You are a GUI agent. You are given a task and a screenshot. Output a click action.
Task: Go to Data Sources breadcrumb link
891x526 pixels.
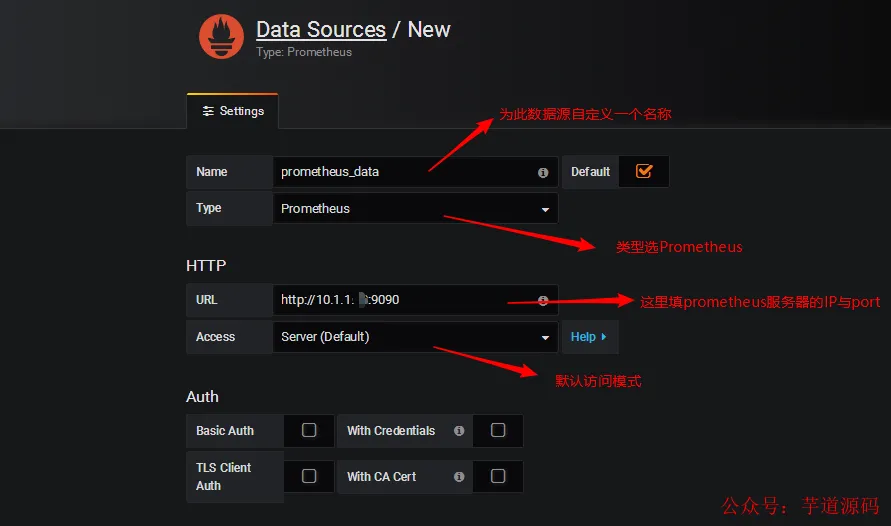click(x=321, y=30)
